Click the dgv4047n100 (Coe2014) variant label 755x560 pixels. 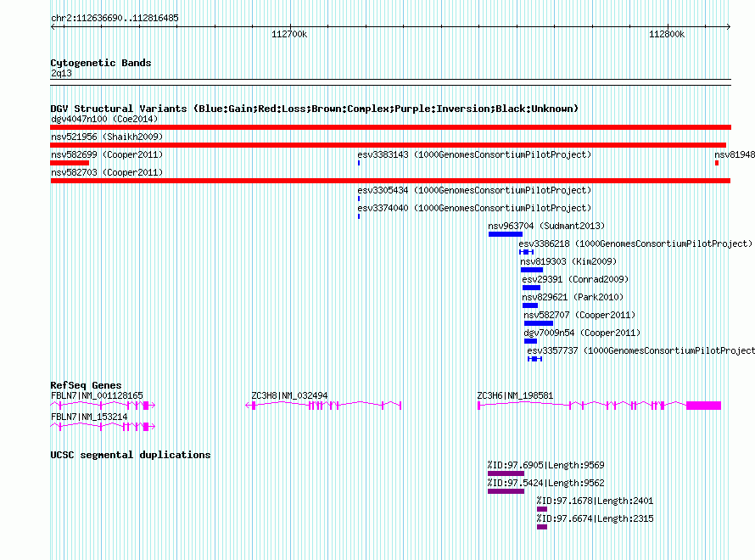tap(104, 119)
